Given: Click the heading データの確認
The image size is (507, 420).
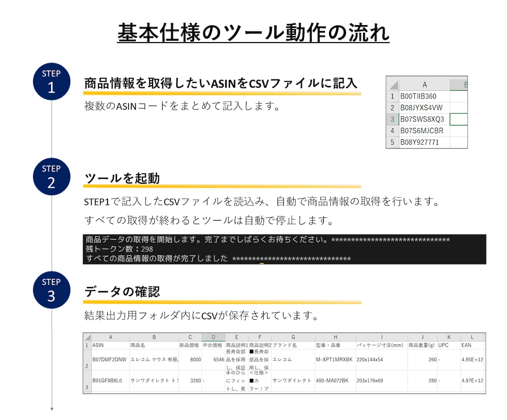Looking at the screenshot, I should click(x=122, y=292).
